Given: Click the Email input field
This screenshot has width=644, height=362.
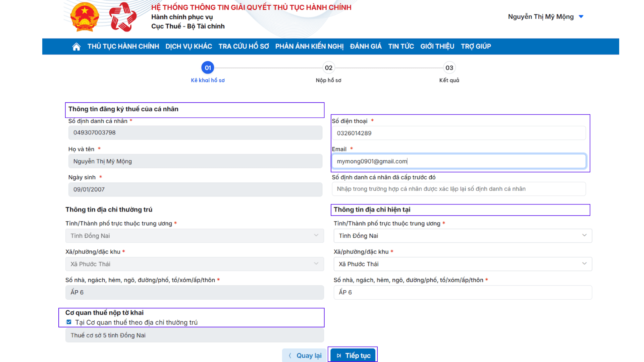Looking at the screenshot, I should (459, 161).
